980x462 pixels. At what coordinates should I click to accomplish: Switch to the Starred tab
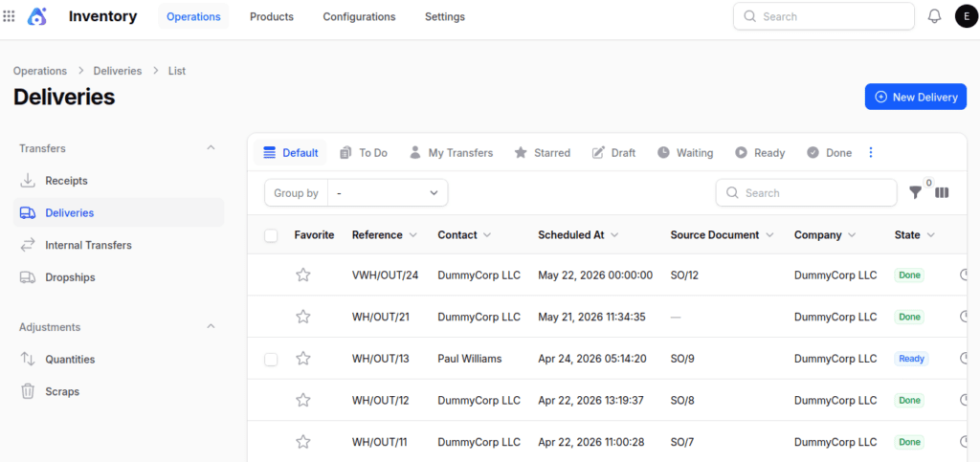tap(543, 152)
